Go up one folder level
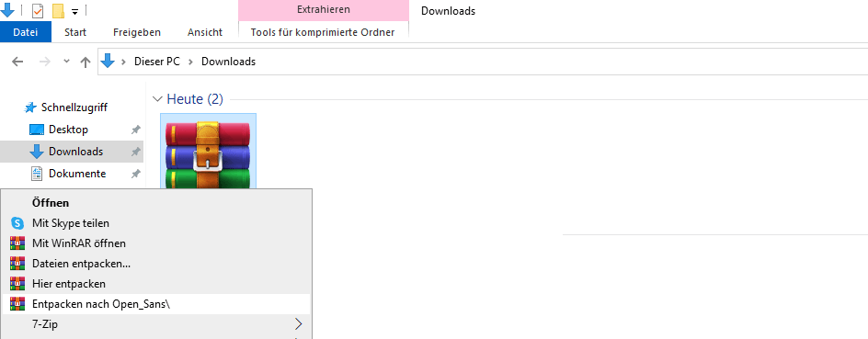Image resolution: width=868 pixels, height=339 pixels. click(x=85, y=62)
